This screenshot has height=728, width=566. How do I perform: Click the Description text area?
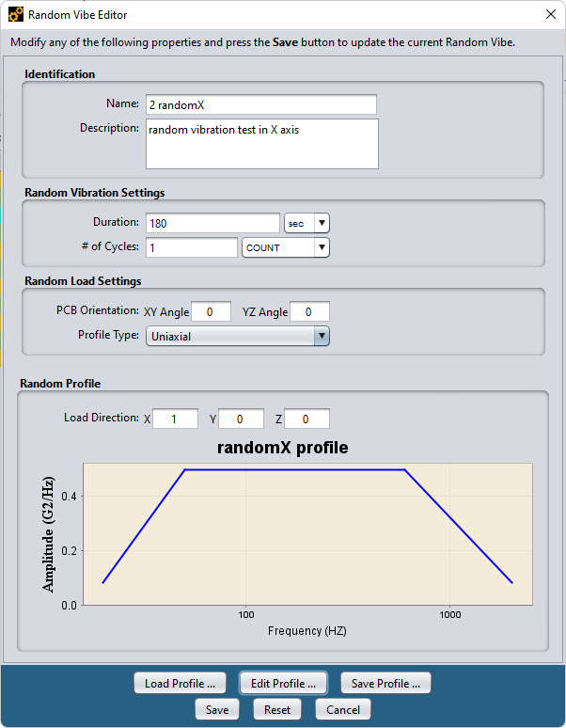click(x=261, y=143)
